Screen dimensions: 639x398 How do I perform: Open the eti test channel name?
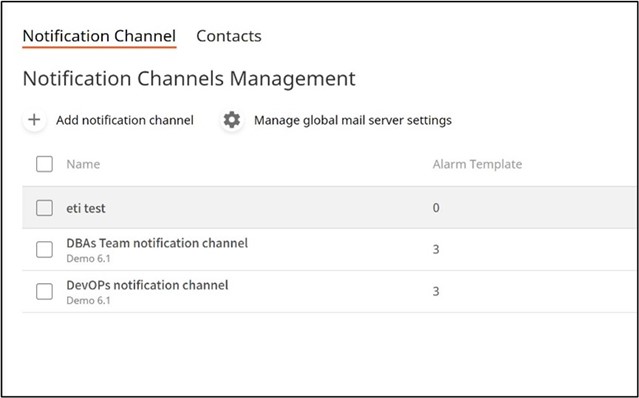(86, 208)
